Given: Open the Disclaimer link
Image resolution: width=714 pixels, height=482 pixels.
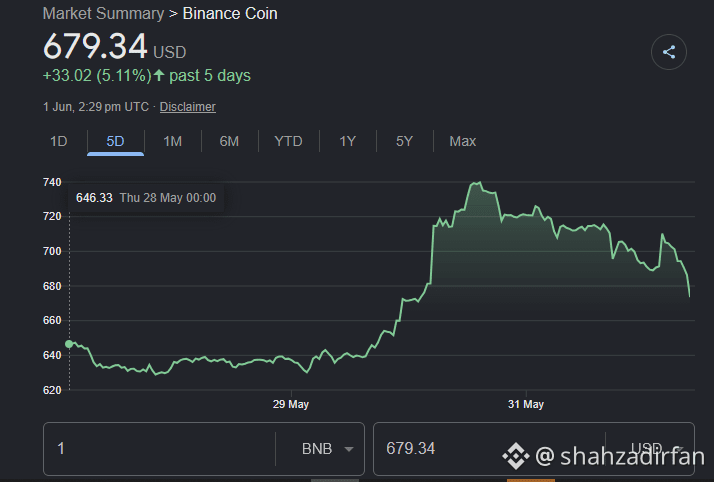Looking at the screenshot, I should click(188, 107).
